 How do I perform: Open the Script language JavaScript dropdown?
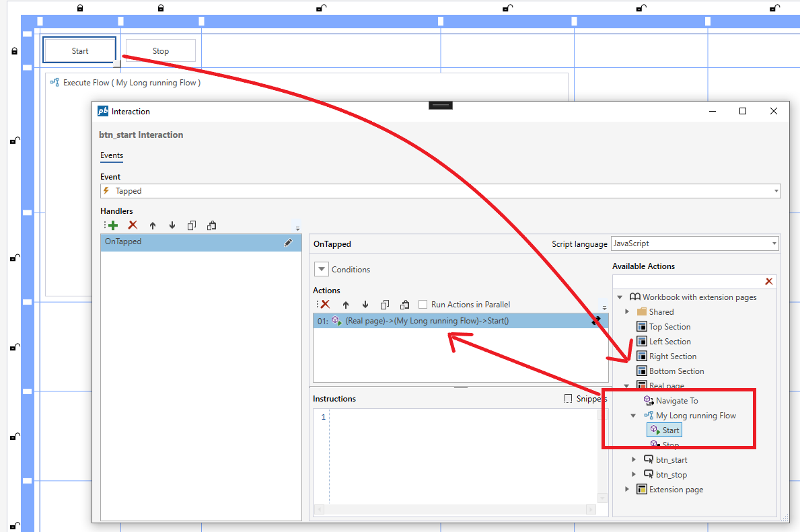point(775,243)
